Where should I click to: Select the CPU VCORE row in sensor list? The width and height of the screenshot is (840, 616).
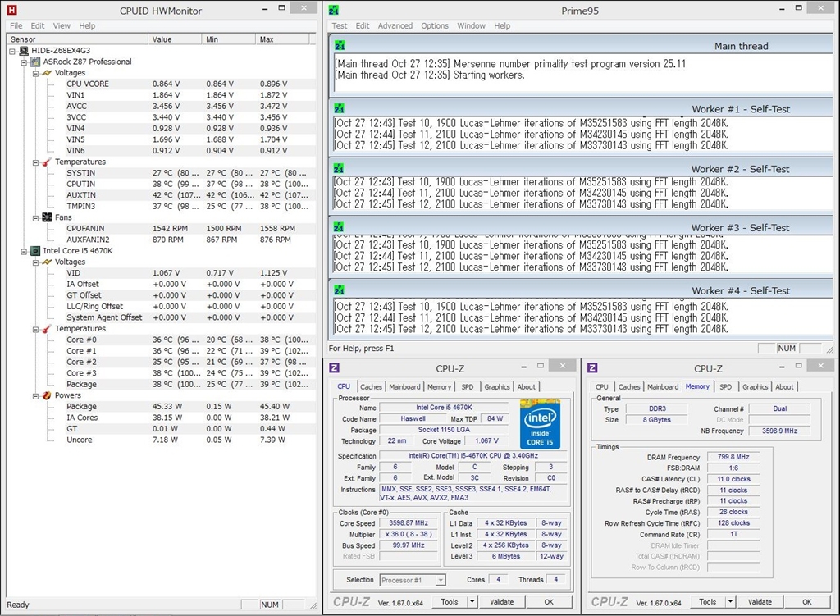pos(88,84)
